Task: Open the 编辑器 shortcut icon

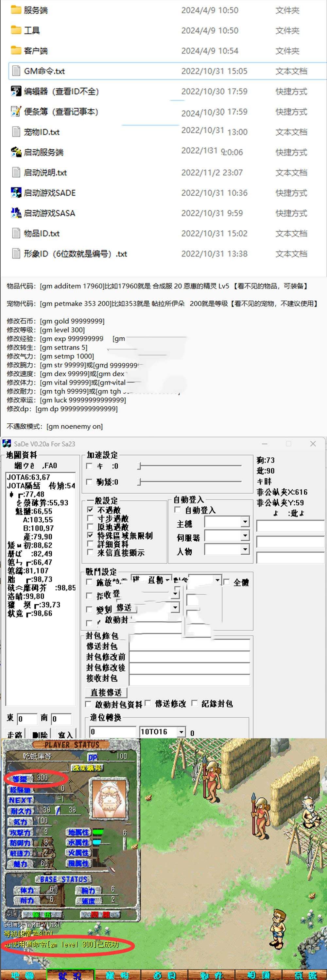Action: [x=16, y=91]
